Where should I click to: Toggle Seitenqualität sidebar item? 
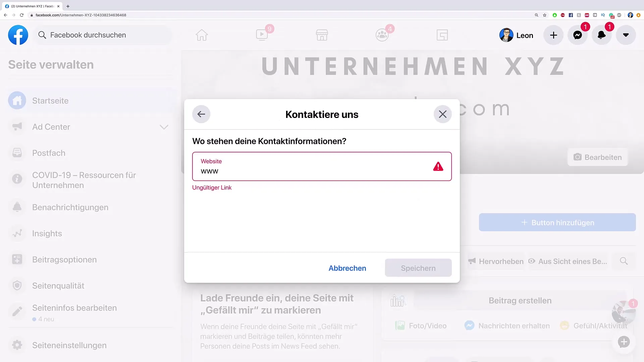pyautogui.click(x=58, y=286)
